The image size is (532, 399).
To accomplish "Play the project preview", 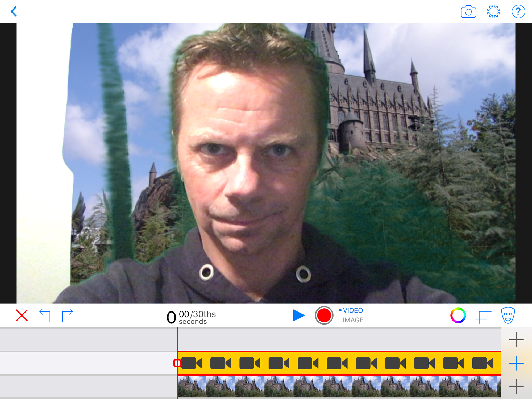I will coord(299,315).
